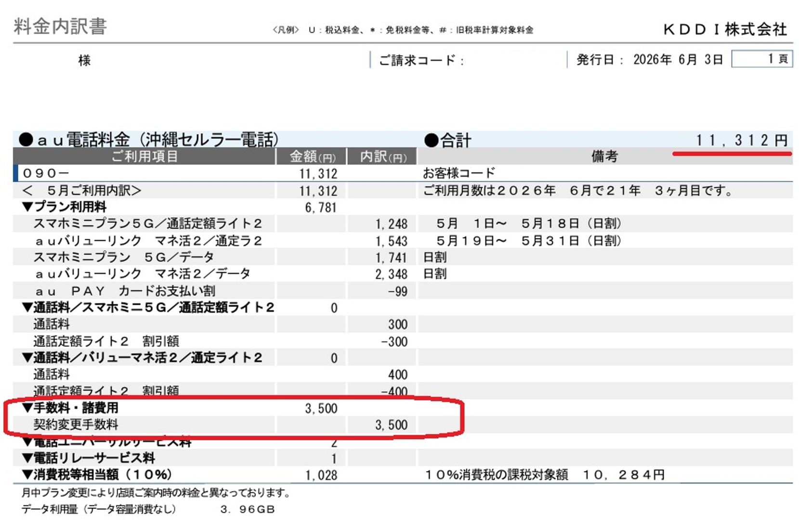
Task: Select the discount value -99
Action: coord(397,292)
